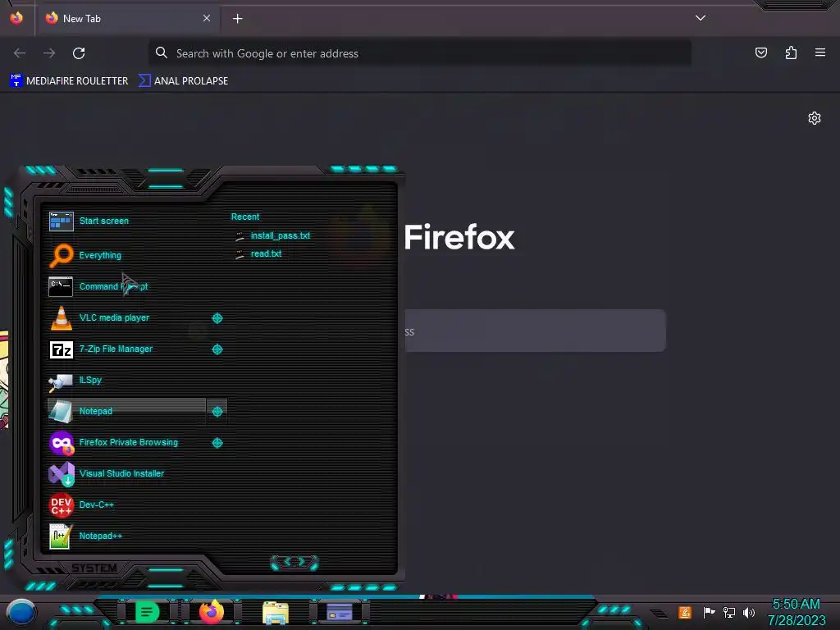Image resolution: width=840 pixels, height=630 pixels.
Task: Open the Extensions puzzle-piece menu
Action: point(791,52)
